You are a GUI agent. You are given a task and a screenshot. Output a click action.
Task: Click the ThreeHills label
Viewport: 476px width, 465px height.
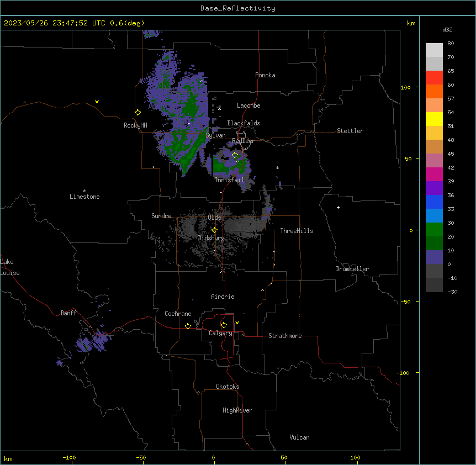pyautogui.click(x=297, y=231)
